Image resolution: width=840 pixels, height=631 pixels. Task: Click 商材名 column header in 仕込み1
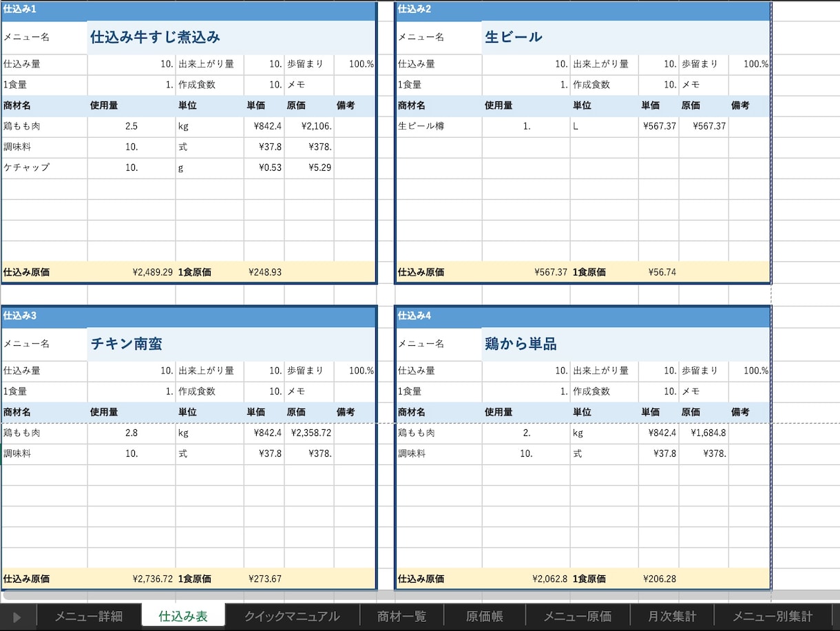(44, 105)
